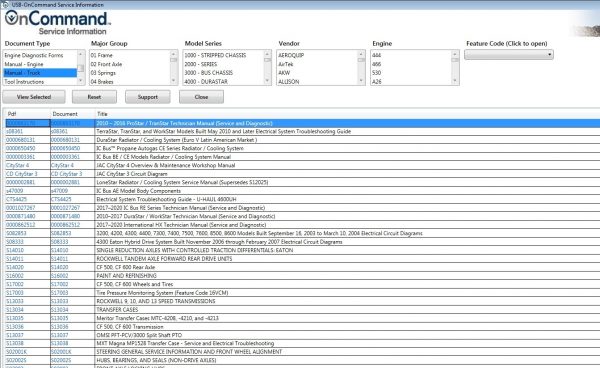This screenshot has width=600, height=368.
Task: Select vendor AirTek
Action: click(285, 64)
